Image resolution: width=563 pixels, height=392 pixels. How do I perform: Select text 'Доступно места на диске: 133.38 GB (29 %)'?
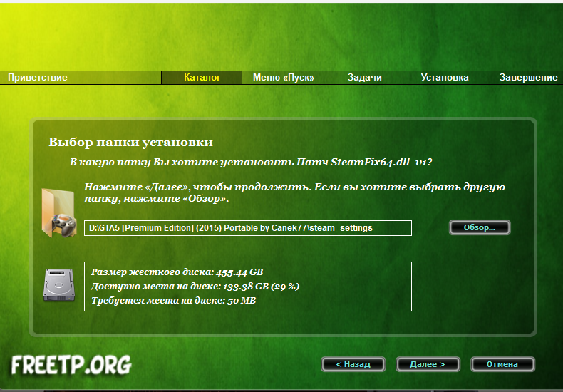(x=195, y=287)
